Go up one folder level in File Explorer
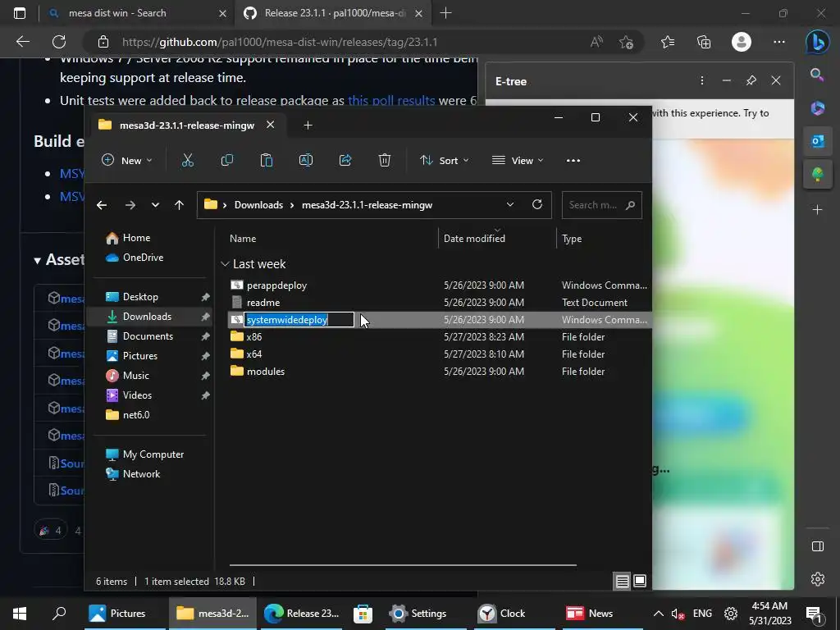 coord(179,204)
